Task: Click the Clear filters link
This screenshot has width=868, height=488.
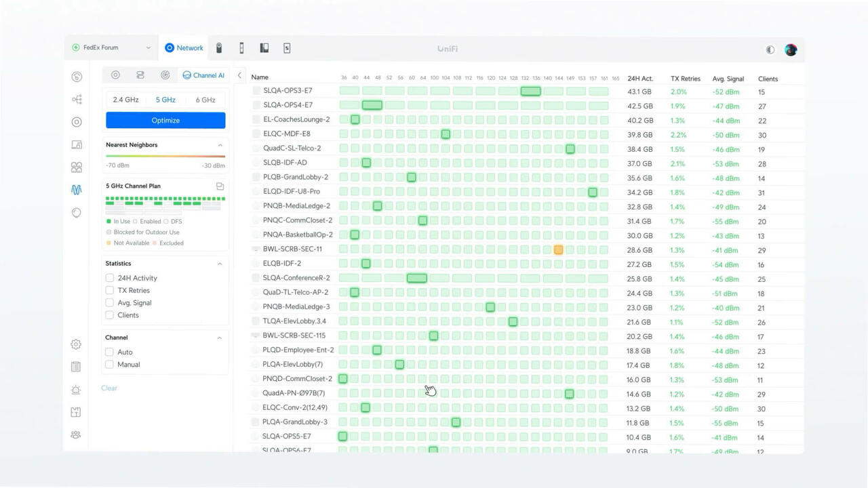Action: pyautogui.click(x=109, y=388)
